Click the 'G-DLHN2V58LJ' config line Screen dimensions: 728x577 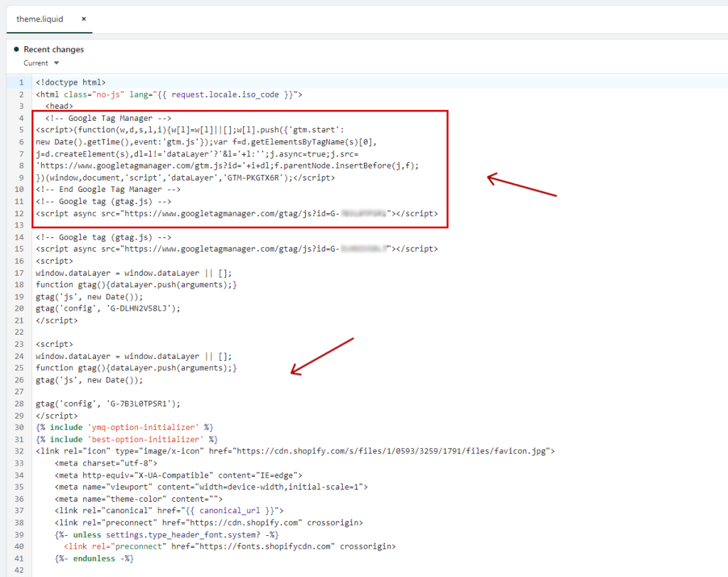108,308
